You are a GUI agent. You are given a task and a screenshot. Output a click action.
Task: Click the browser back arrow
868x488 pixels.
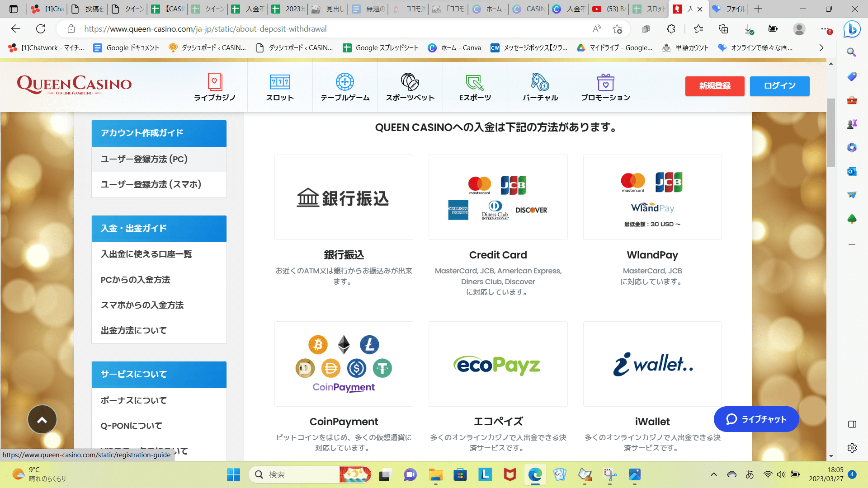16,29
